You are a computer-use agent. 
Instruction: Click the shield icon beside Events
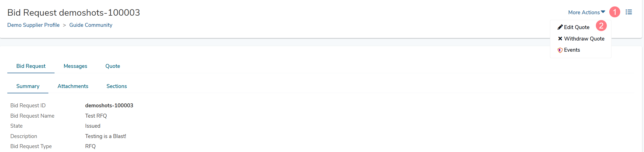[x=560, y=50]
